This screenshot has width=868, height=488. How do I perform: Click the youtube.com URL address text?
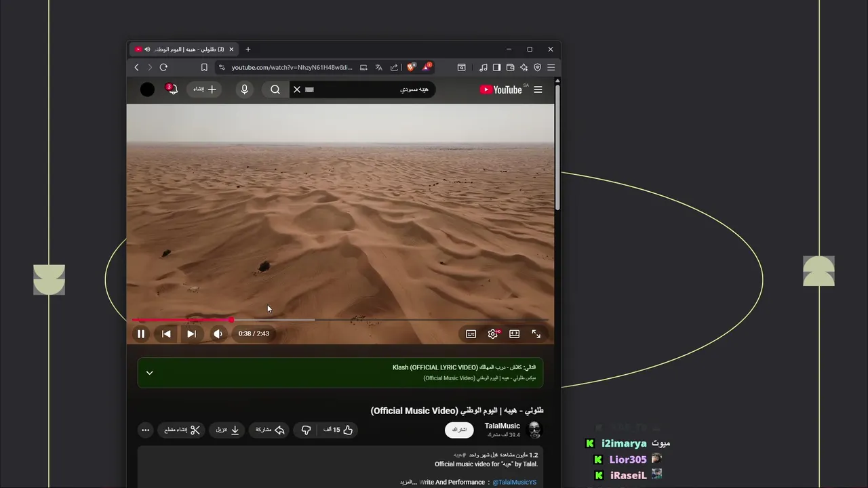point(292,67)
